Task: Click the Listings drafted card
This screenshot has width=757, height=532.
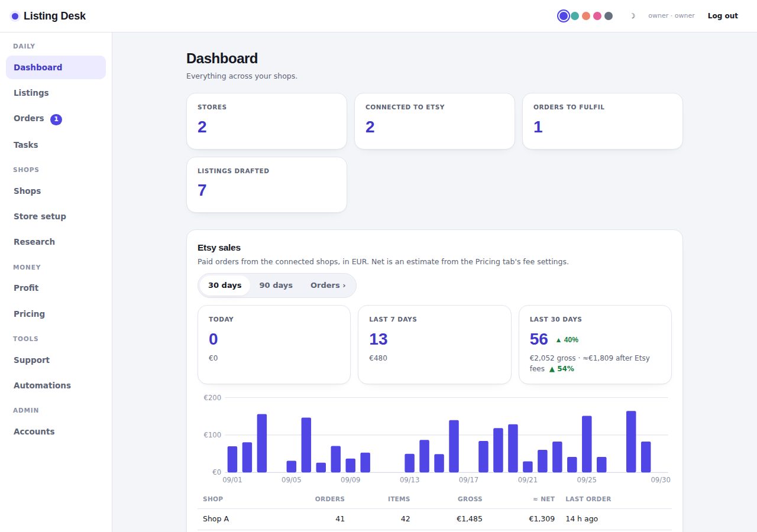Action: 267,184
